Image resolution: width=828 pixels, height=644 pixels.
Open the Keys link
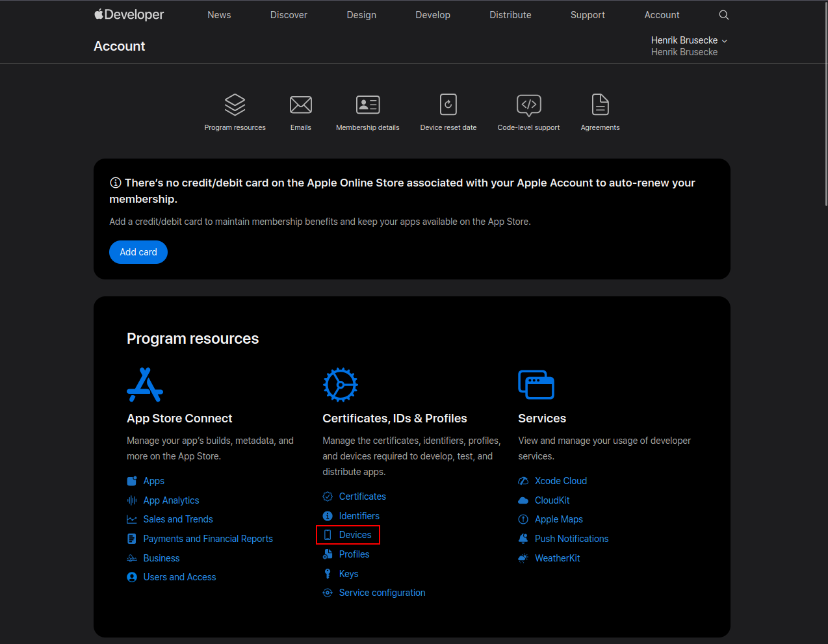coord(349,574)
